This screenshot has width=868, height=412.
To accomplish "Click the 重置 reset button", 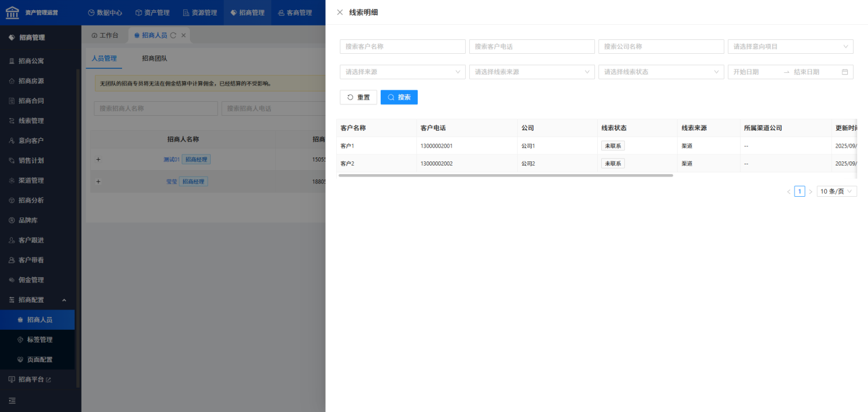I will [x=358, y=97].
